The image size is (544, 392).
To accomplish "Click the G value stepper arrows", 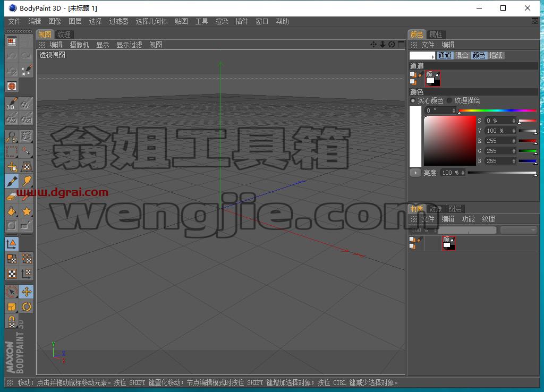I will click(514, 151).
